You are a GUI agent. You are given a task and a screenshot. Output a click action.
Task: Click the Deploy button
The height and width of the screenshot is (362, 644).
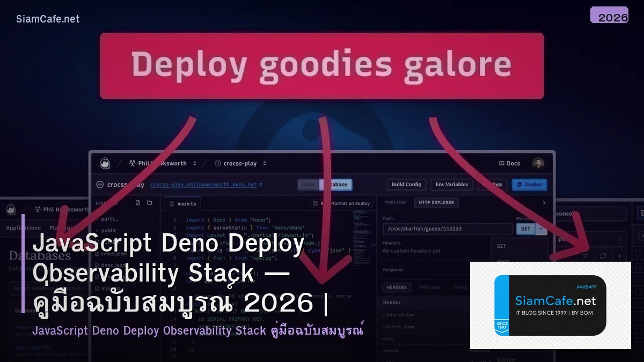pyautogui.click(x=530, y=184)
